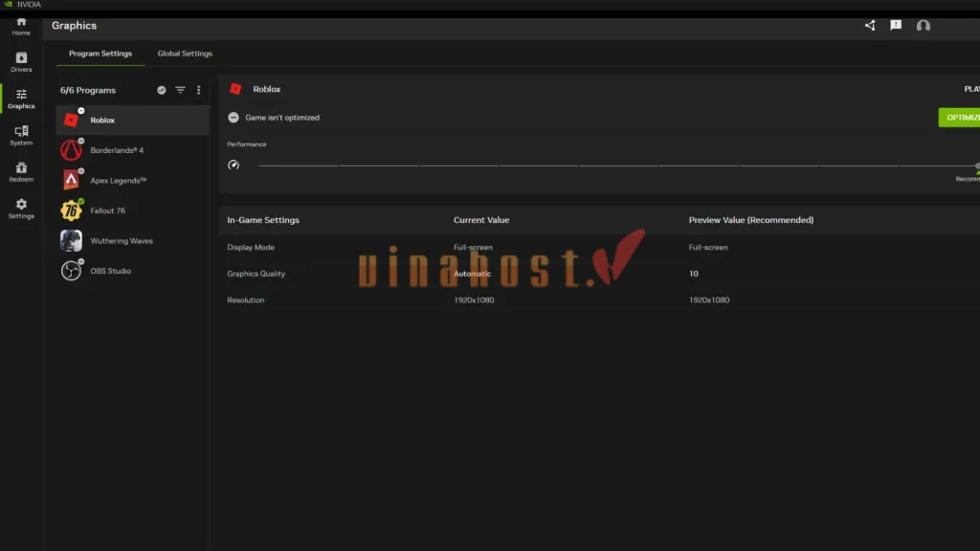Image resolution: width=980 pixels, height=551 pixels.
Task: Select the Graphics sidebar item
Action: click(21, 99)
